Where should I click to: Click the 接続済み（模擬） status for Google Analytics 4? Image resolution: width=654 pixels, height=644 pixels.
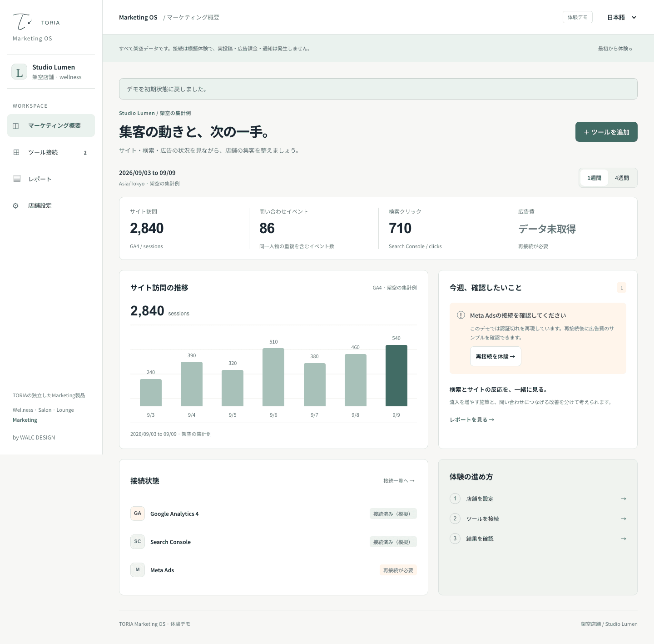[x=393, y=514]
